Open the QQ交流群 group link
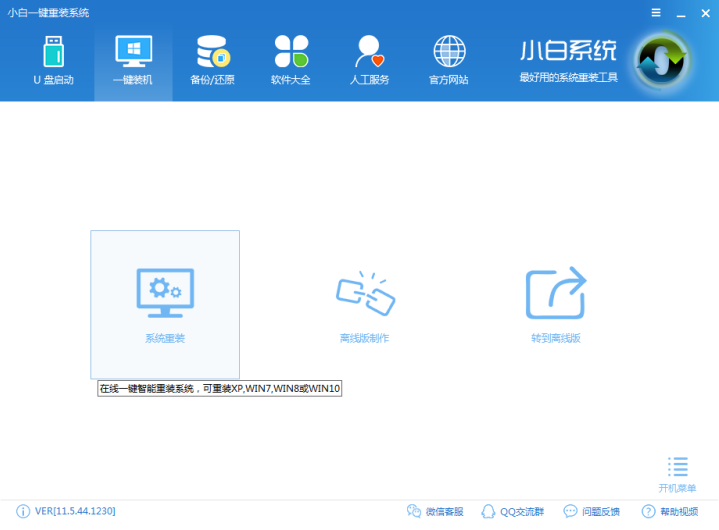Screen dimensions: 719x530 [x=522, y=512]
